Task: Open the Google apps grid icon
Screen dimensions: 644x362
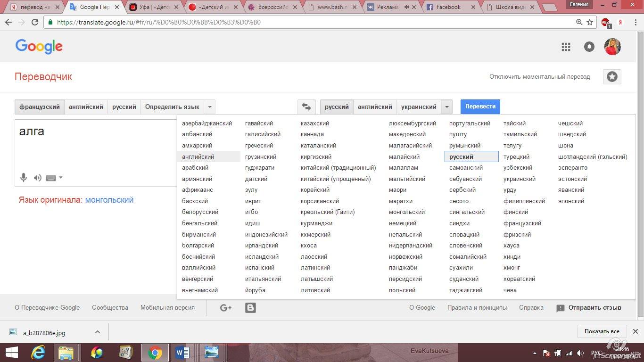Action: (x=566, y=47)
